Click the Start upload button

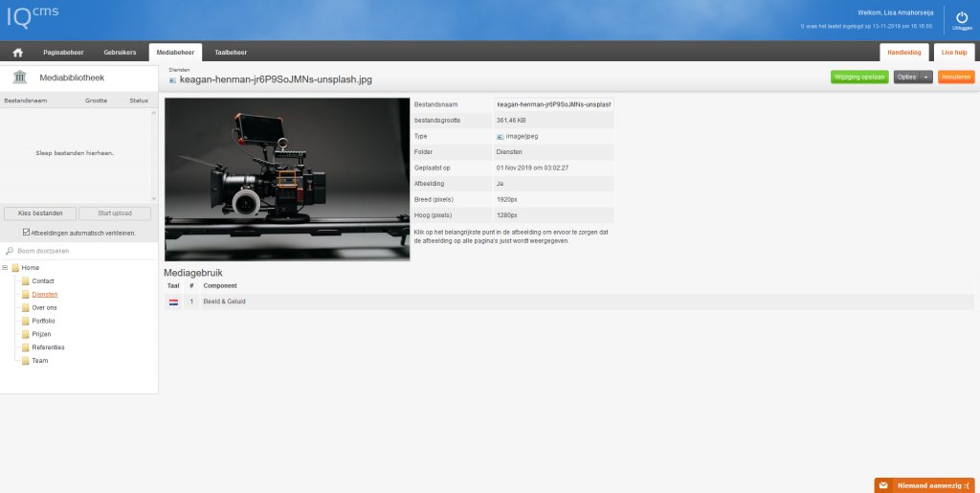115,213
